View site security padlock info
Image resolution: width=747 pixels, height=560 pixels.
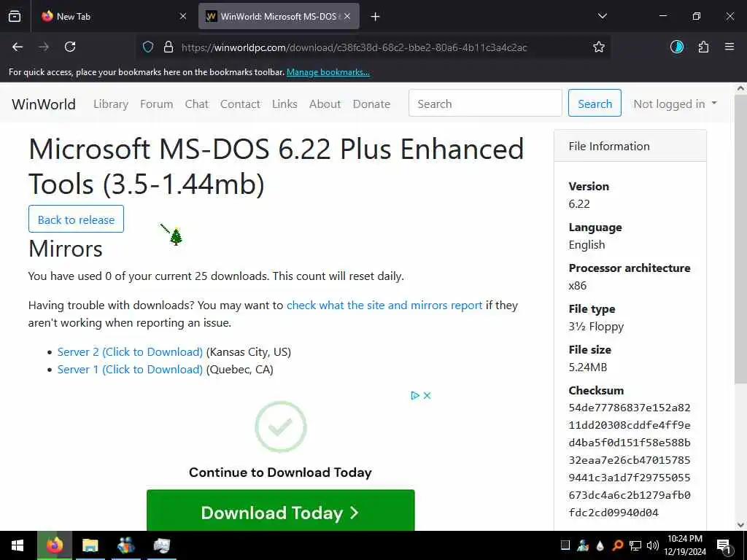click(169, 47)
